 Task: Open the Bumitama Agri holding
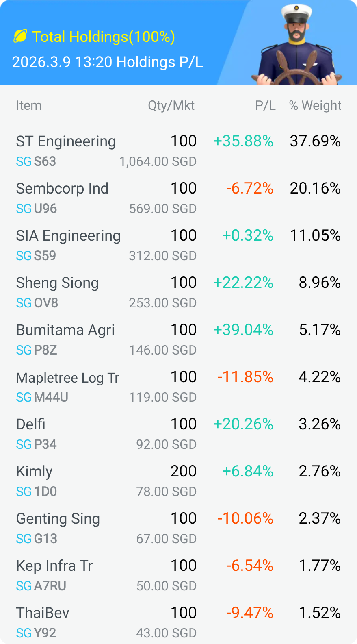(x=65, y=330)
